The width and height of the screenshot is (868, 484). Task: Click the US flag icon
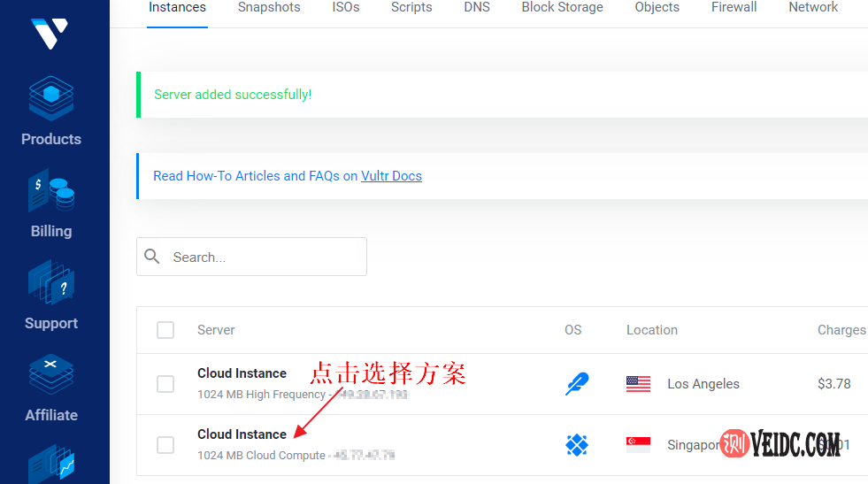pyautogui.click(x=638, y=384)
